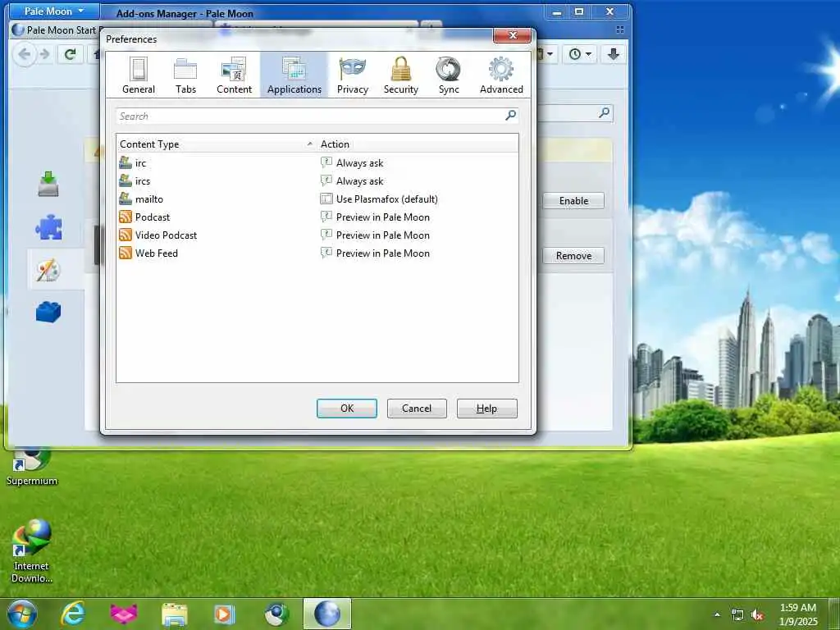Screen dimensions: 840x630
Task: Open Get Add-ons category in Add-ons Manager sidebar
Action: 48,185
